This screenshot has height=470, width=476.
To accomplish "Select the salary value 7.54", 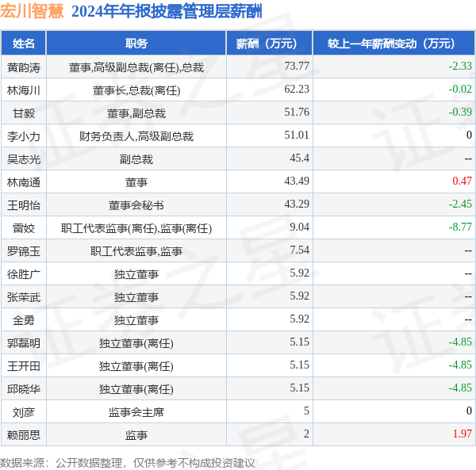I will coord(299,250).
